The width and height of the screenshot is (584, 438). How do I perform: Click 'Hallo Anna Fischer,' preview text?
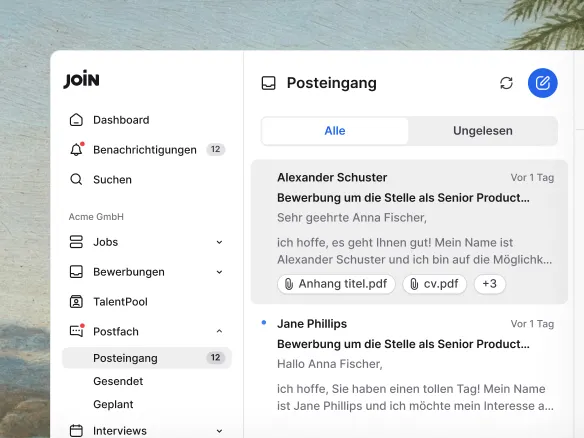330,364
